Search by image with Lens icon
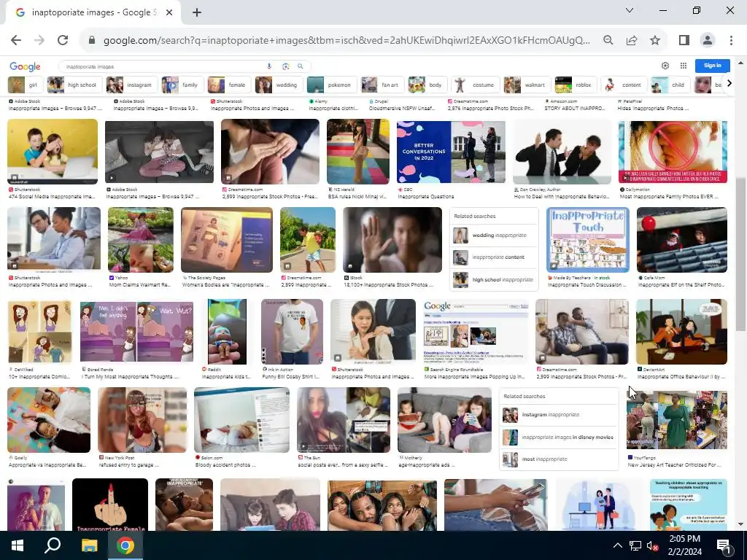This screenshot has height=560, width=747. (x=285, y=66)
